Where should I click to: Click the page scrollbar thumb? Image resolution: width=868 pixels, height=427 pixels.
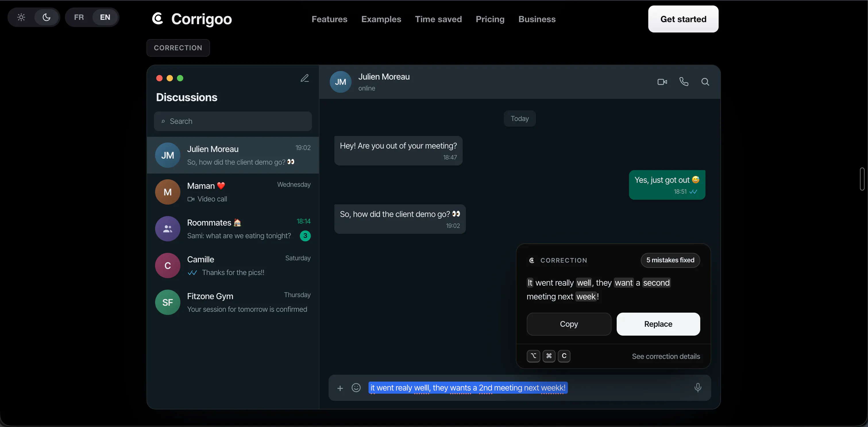click(862, 179)
